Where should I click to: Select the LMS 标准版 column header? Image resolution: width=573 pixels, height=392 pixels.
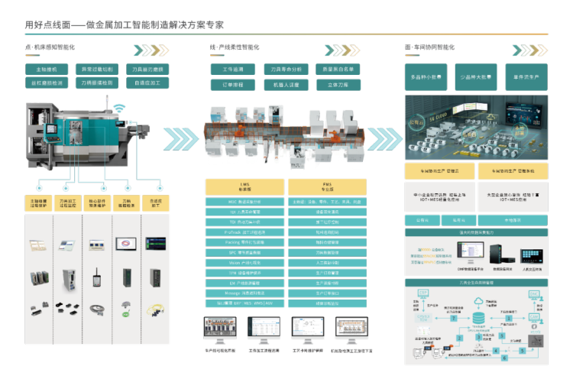point(244,187)
